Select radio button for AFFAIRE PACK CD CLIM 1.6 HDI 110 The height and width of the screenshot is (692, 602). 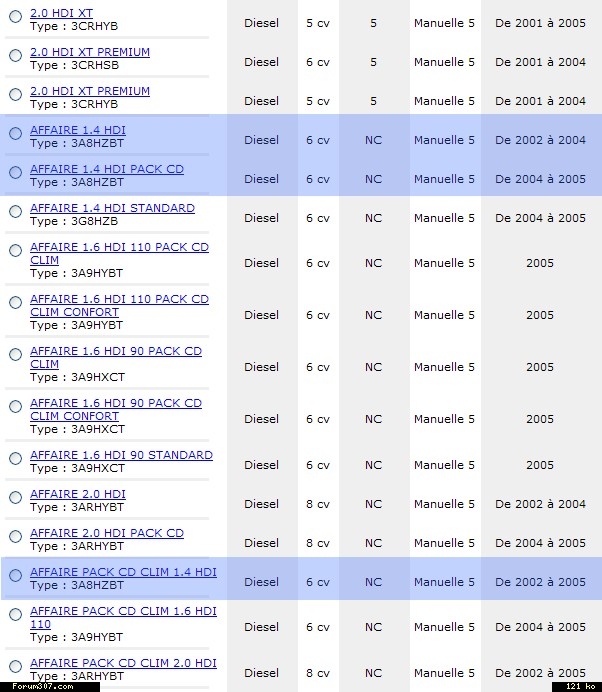tap(15, 614)
